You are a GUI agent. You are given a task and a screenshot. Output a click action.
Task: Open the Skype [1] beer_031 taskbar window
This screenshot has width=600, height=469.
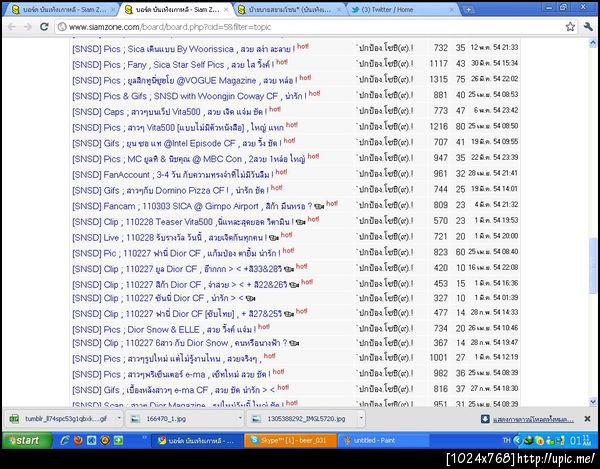(291, 441)
